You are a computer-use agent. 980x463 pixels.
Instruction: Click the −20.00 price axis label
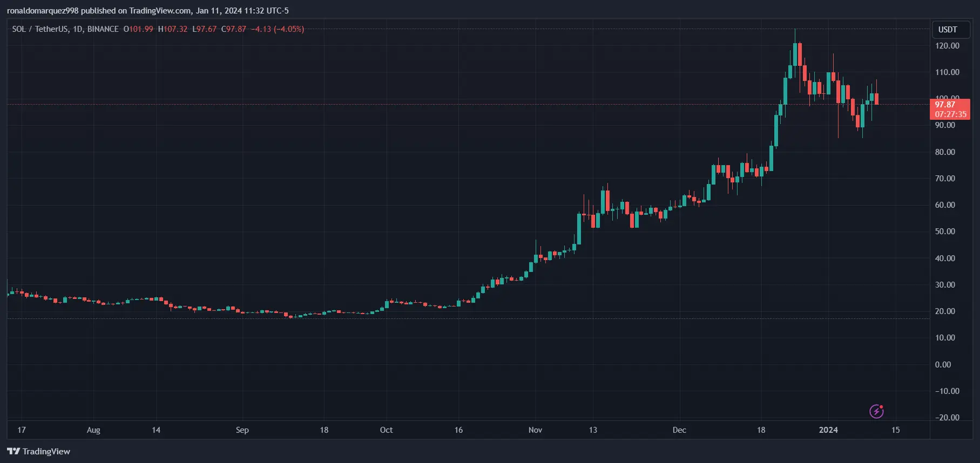tap(947, 418)
